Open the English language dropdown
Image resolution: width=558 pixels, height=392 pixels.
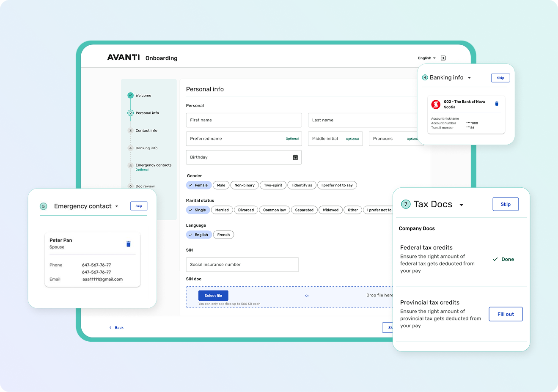point(426,58)
